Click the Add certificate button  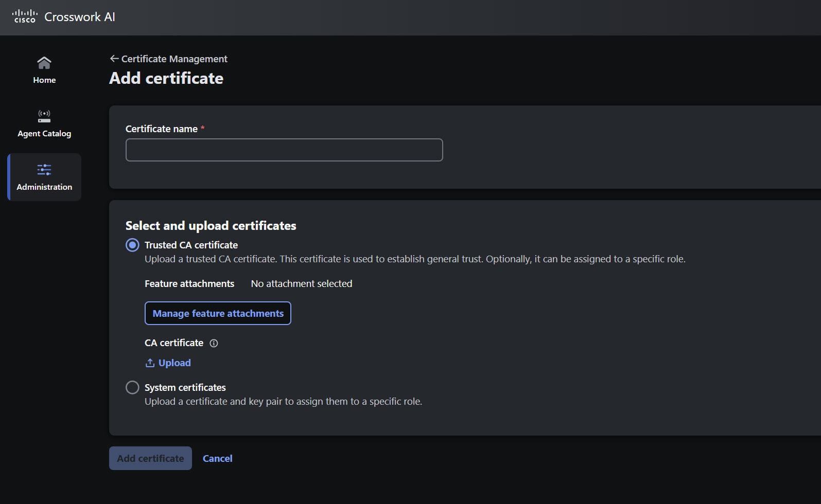[x=150, y=458]
